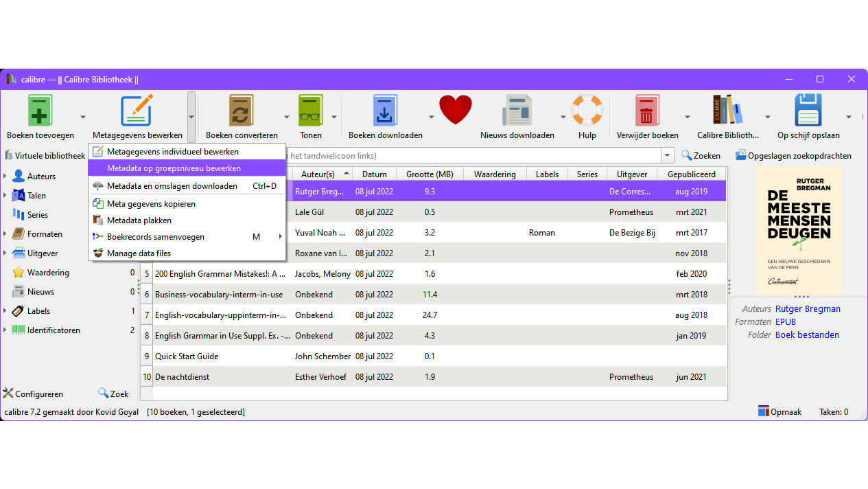Click the Zoeken search button

point(701,156)
